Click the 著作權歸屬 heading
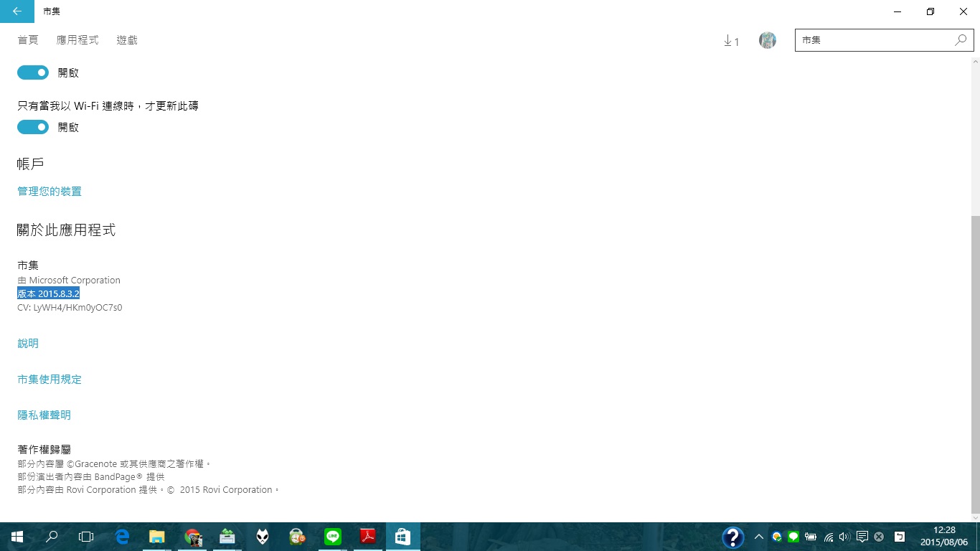Image resolution: width=980 pixels, height=551 pixels. (x=44, y=450)
